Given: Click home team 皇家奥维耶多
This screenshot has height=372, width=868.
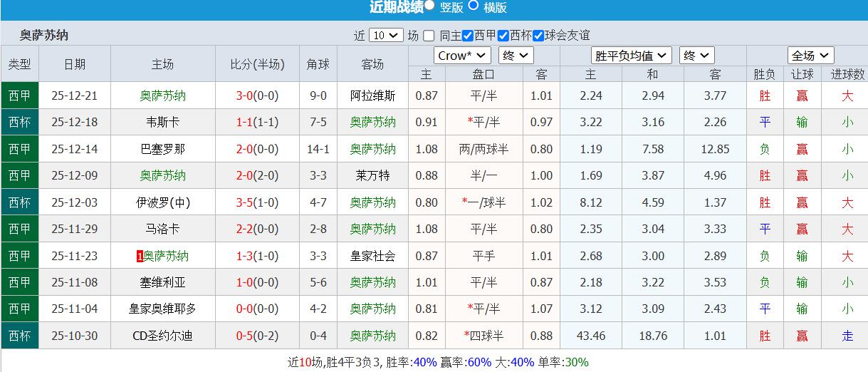Looking at the screenshot, I should coord(162,309).
